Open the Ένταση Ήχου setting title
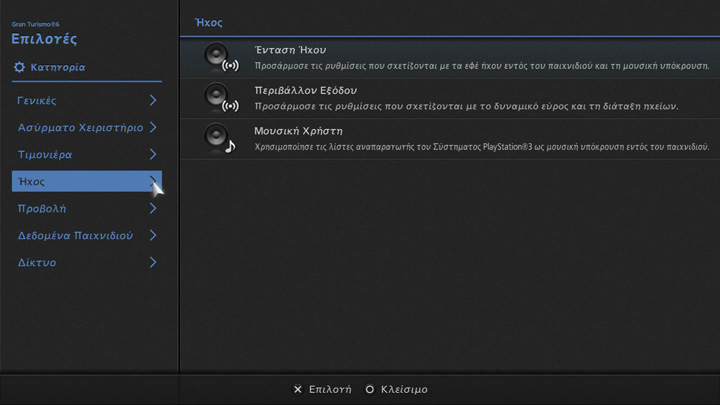Viewport: 720px width, 405px height. pos(291,50)
